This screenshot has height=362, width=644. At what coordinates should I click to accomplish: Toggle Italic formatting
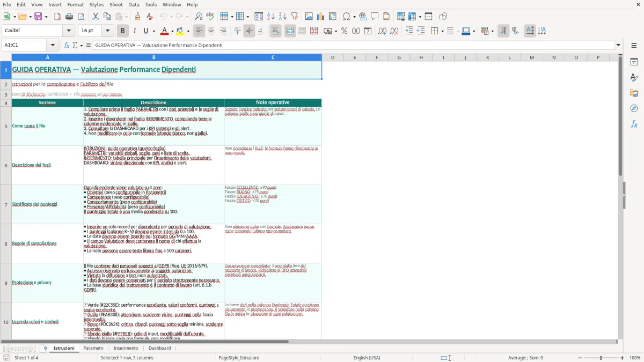pos(135,31)
